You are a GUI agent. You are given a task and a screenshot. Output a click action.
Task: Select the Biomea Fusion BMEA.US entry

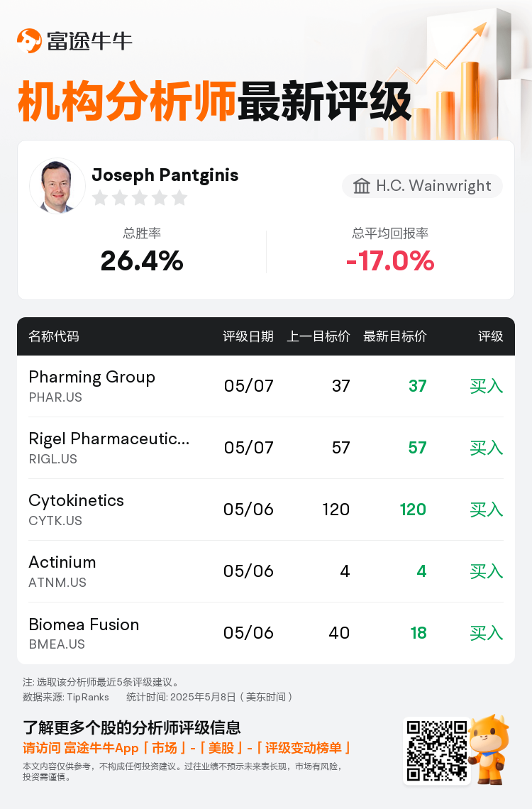266,633
